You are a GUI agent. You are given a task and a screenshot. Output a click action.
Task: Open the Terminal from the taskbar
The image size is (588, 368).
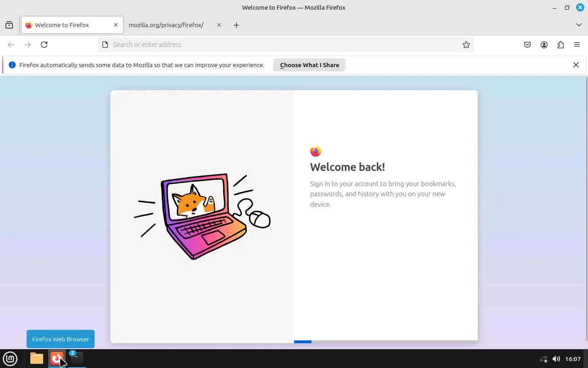(77, 358)
